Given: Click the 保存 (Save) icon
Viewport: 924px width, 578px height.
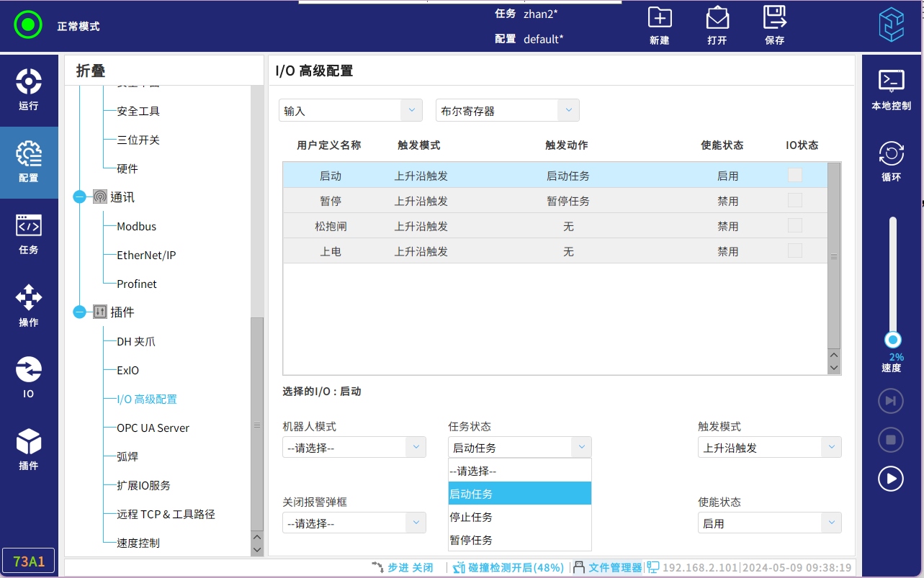Looking at the screenshot, I should click(x=774, y=18).
